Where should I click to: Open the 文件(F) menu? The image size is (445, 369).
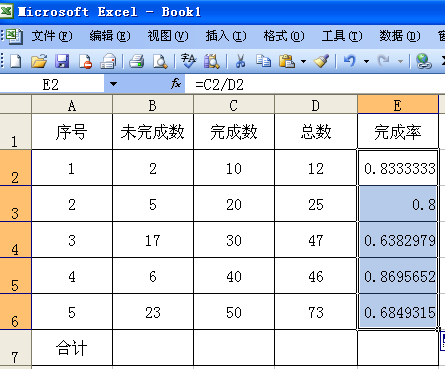52,36
